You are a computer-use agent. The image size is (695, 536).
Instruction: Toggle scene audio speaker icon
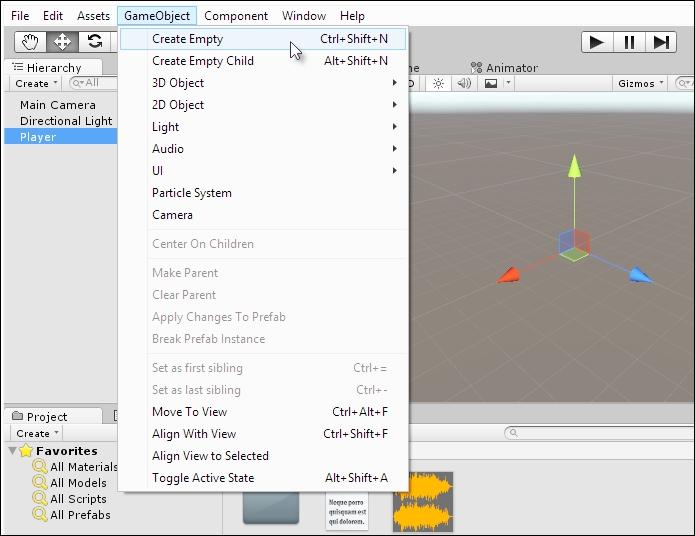click(x=464, y=83)
